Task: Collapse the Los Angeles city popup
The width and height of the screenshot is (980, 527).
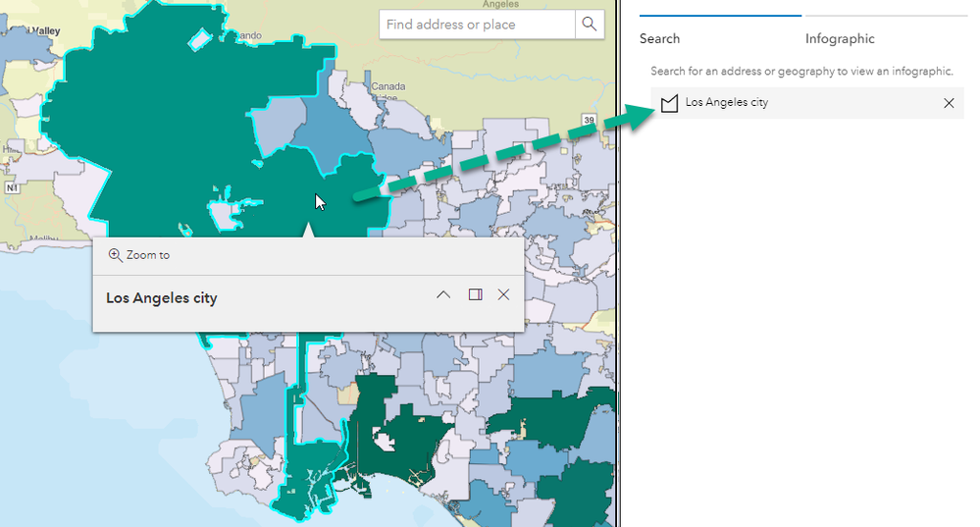Action: [443, 294]
